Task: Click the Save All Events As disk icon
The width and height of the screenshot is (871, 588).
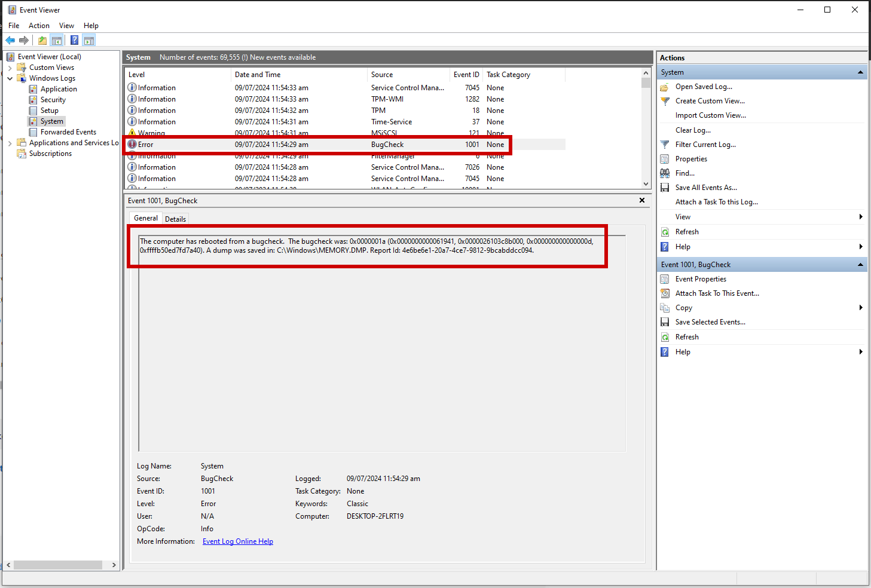Action: coord(665,188)
